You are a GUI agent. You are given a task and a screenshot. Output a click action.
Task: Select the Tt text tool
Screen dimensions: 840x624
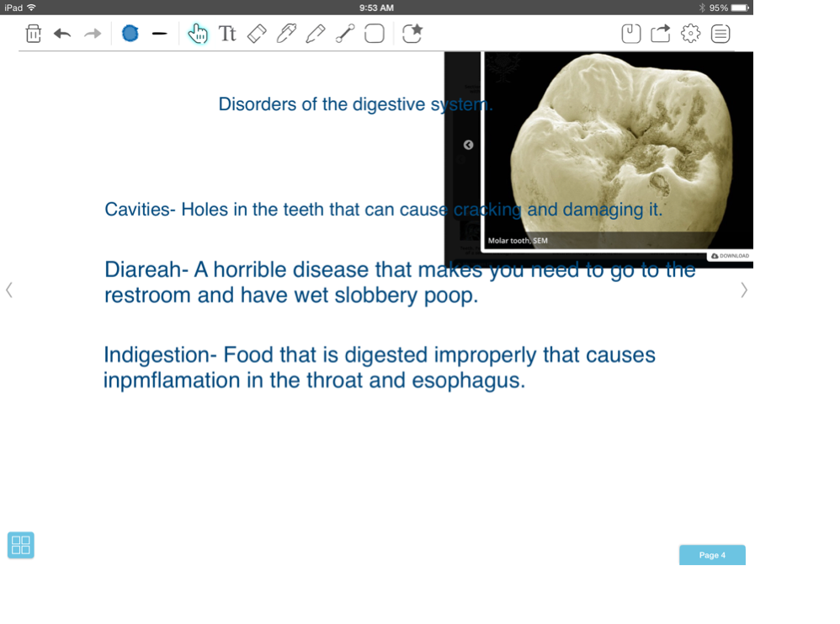coord(227,34)
